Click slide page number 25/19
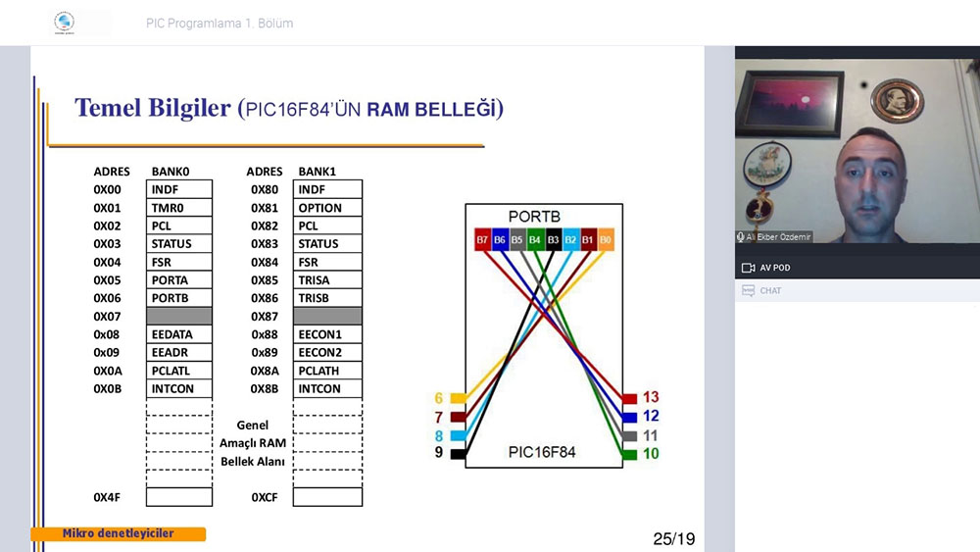 pyautogui.click(x=674, y=539)
